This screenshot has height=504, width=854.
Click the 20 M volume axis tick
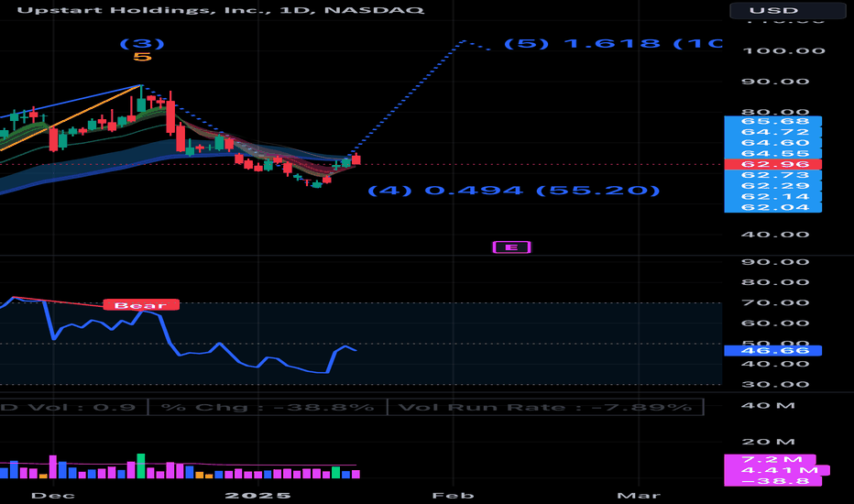click(x=768, y=442)
